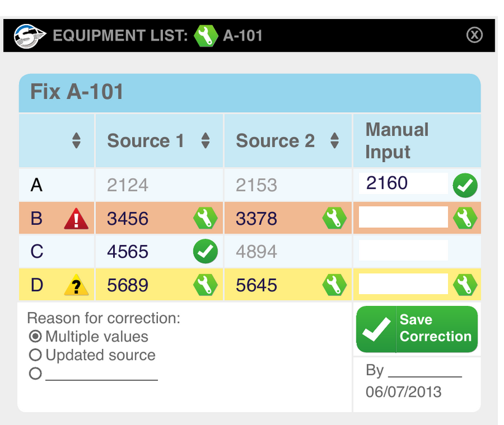Click the Source 2 value 4894

[x=256, y=252]
